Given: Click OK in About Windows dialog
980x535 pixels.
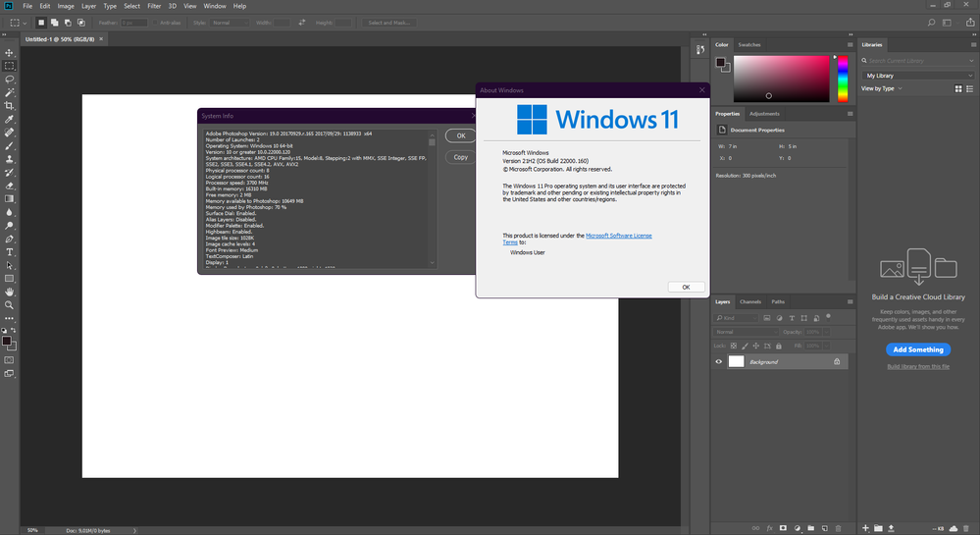Looking at the screenshot, I should click(x=687, y=288).
